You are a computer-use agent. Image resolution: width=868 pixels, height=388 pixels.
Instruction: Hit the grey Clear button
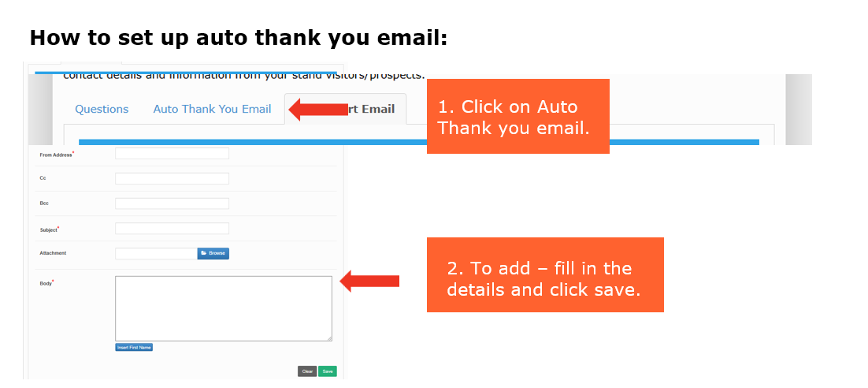307,371
